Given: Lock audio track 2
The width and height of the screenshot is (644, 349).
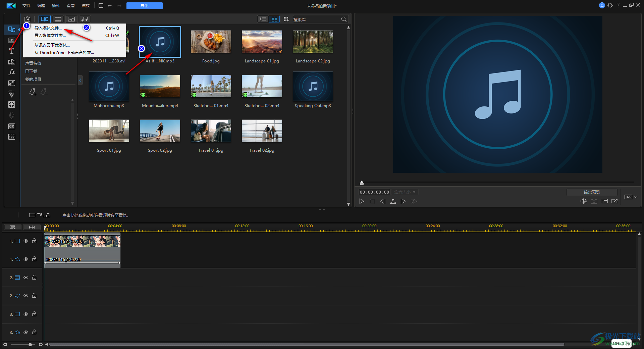Looking at the screenshot, I should pos(34,295).
